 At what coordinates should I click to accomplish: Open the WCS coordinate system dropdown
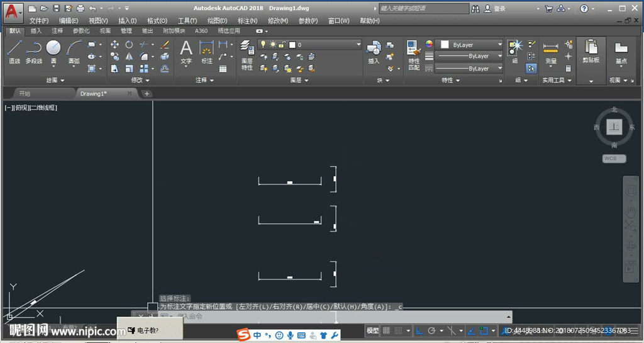(614, 159)
